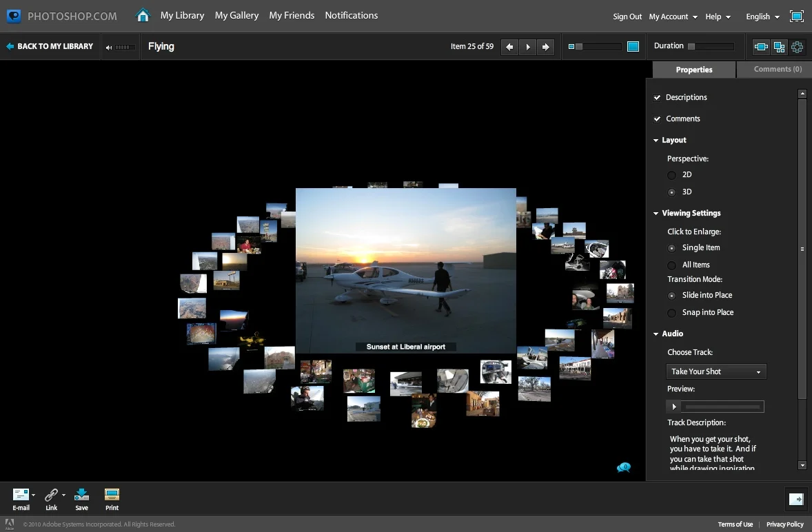Select the ring slideshow layout icon
Image resolution: width=812 pixels, height=532 pixels.
797,47
